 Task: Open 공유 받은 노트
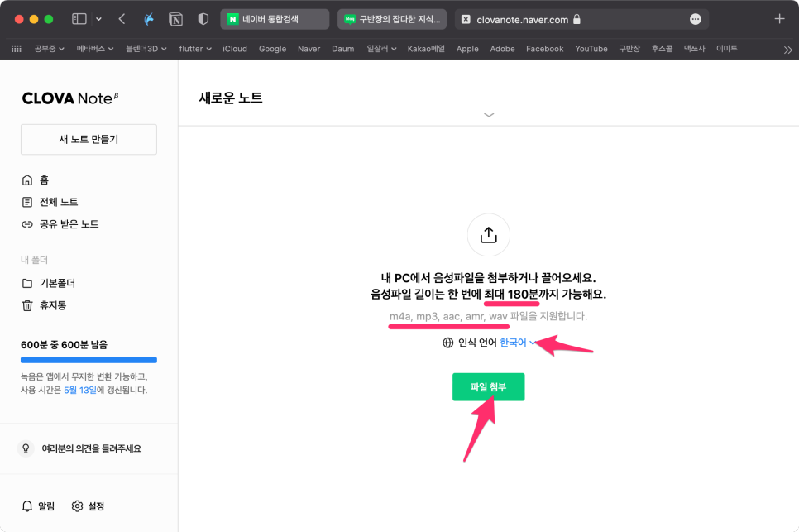[60, 224]
